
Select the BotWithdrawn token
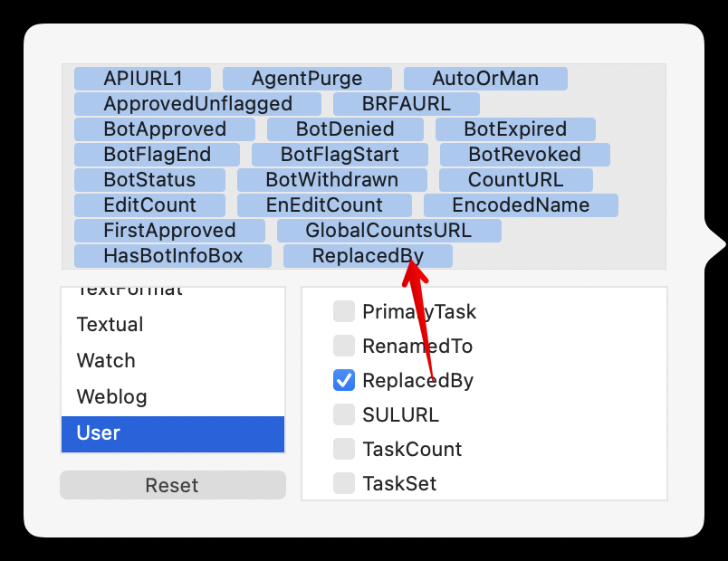(332, 180)
